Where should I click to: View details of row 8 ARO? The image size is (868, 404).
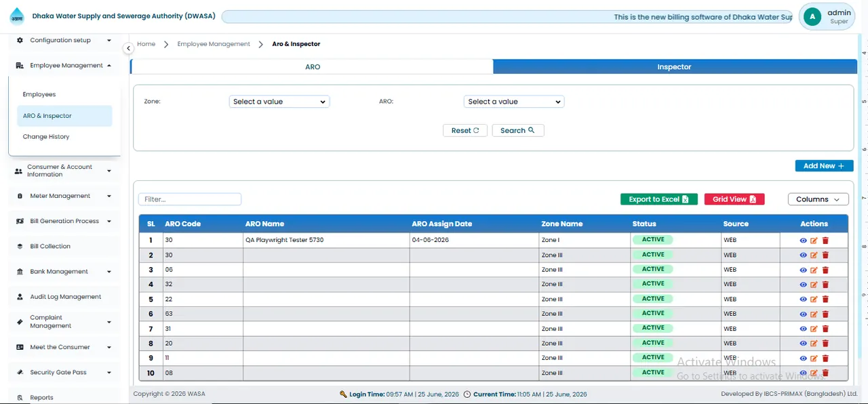803,344
